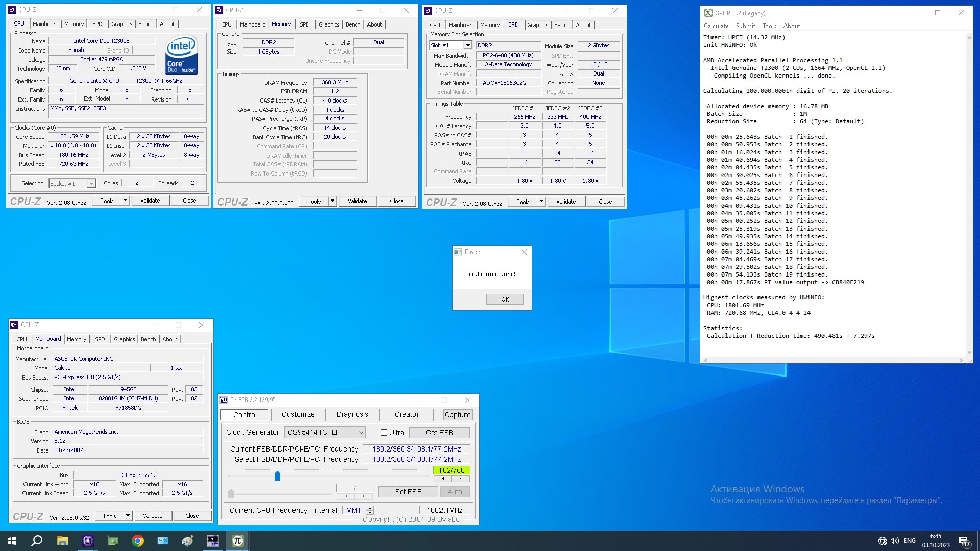Switch to GPUPI pi taskbar icon
Image resolution: width=980 pixels, height=551 pixels.
(238, 541)
